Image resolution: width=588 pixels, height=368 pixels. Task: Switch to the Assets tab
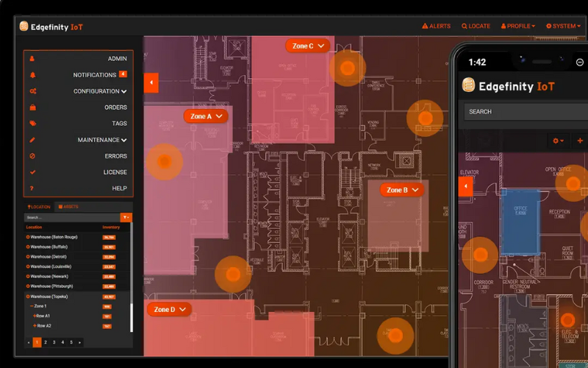point(68,207)
